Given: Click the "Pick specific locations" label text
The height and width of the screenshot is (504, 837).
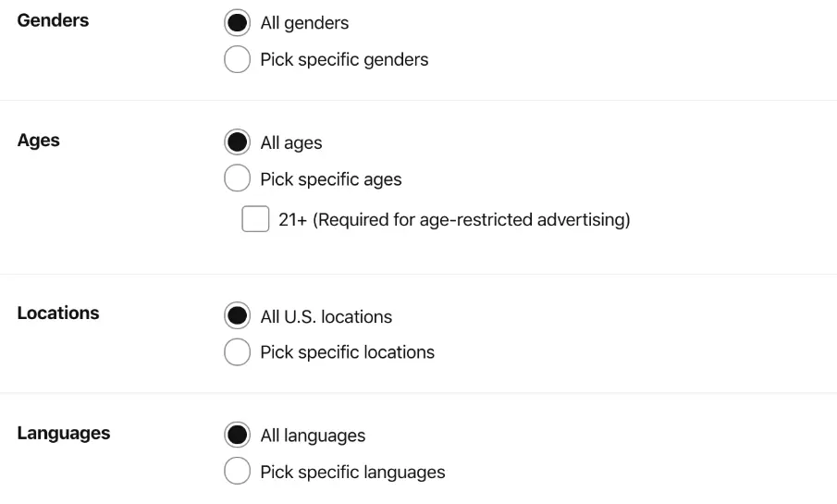Looking at the screenshot, I should [x=347, y=352].
